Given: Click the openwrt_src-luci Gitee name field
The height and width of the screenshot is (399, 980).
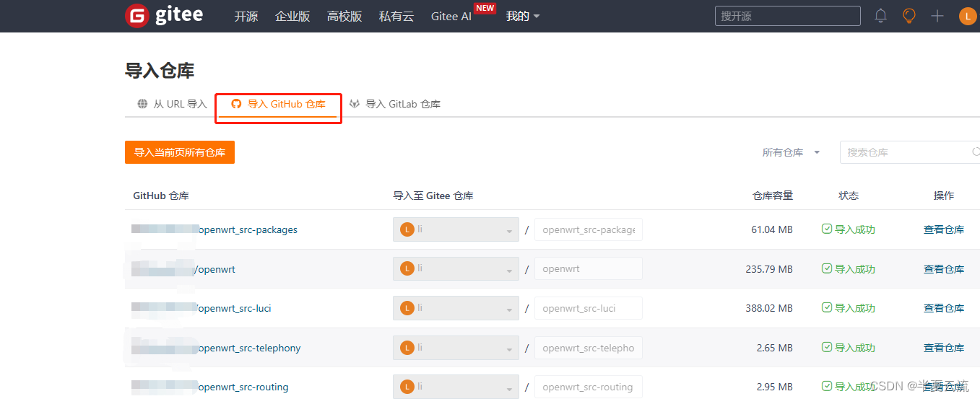Looking at the screenshot, I should pos(589,308).
